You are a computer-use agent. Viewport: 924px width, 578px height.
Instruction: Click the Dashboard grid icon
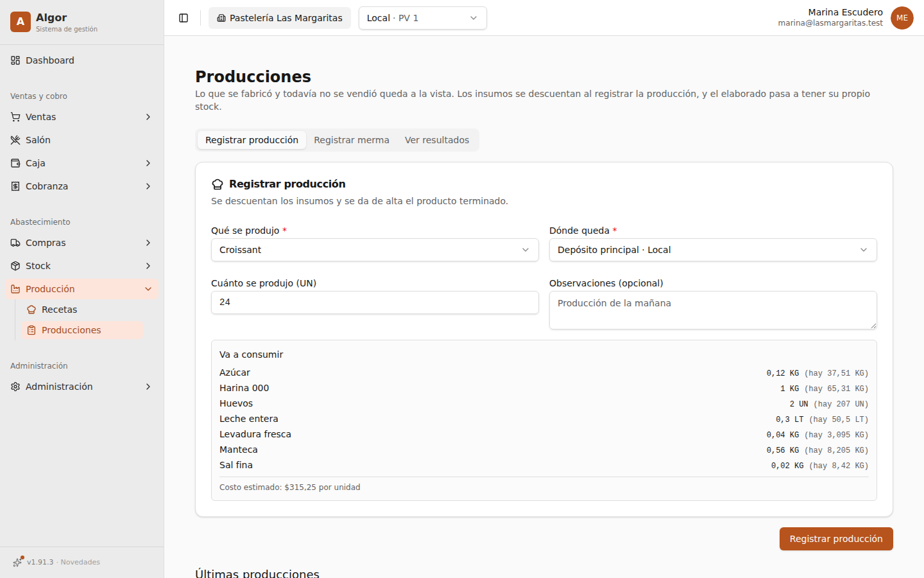point(15,60)
